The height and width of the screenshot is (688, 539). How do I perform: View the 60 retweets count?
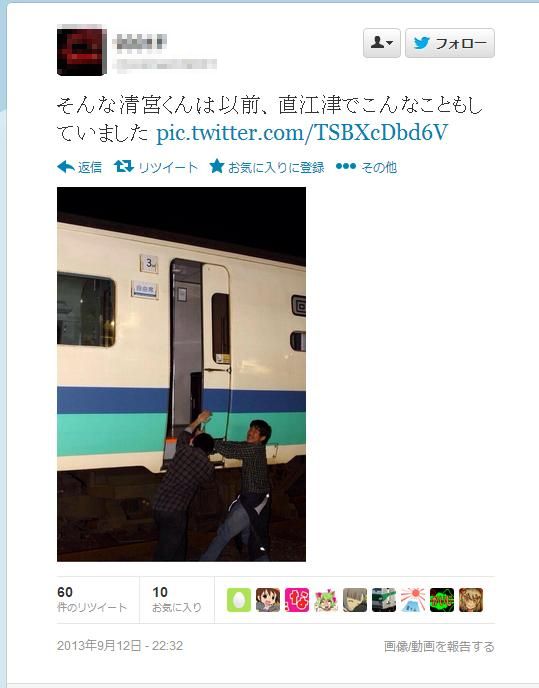(x=92, y=599)
